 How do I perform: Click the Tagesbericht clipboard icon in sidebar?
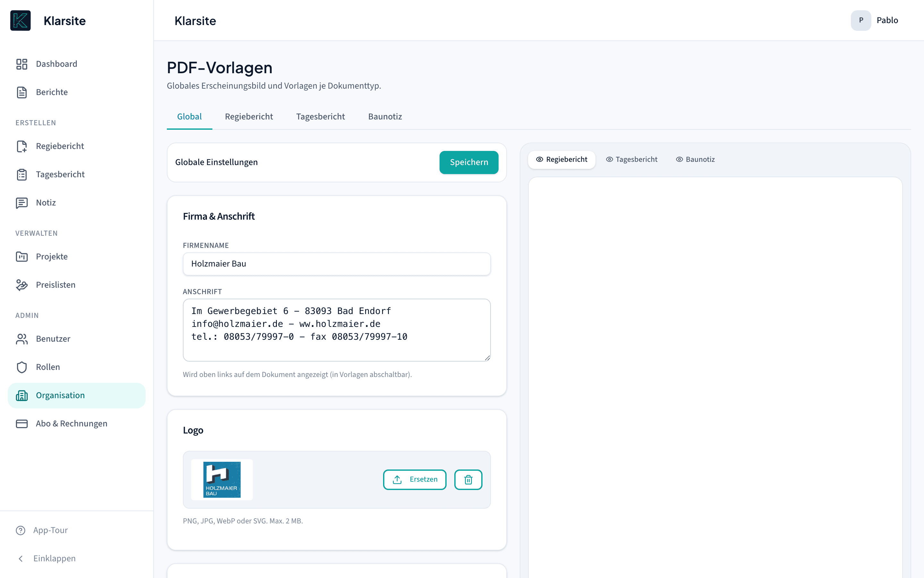click(x=22, y=174)
